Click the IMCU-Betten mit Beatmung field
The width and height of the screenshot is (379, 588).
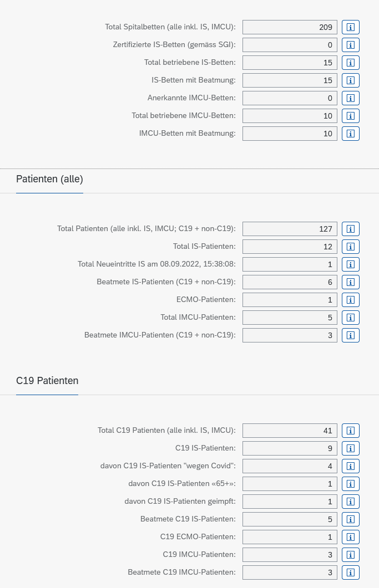point(290,134)
